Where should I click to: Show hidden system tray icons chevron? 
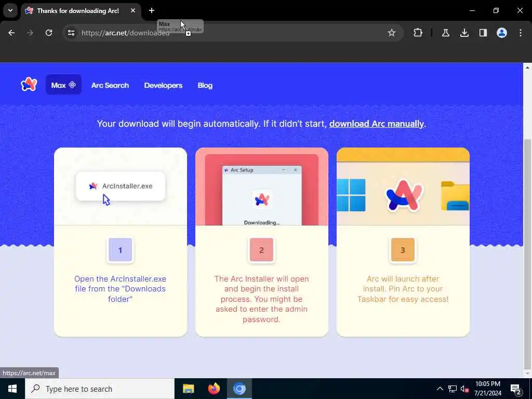point(440,389)
